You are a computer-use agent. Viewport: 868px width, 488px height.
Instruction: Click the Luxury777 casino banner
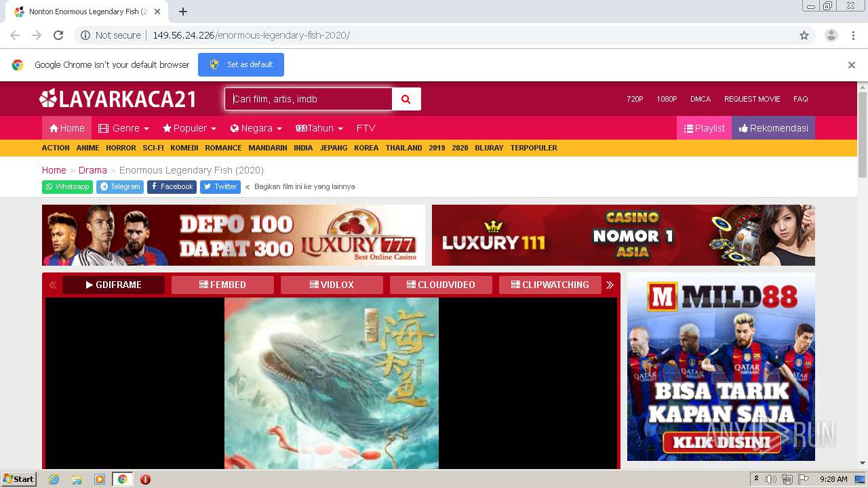pyautogui.click(x=233, y=235)
